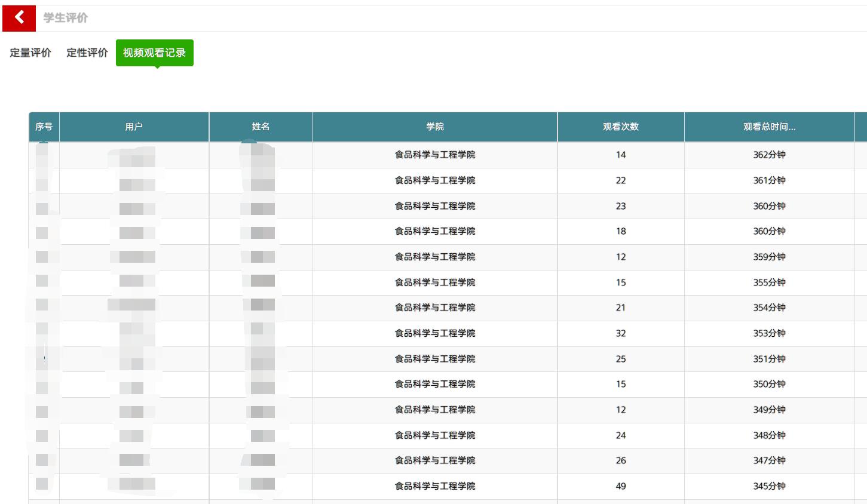The width and height of the screenshot is (867, 504).
Task: Sort by the 用户 column header
Action: [134, 127]
